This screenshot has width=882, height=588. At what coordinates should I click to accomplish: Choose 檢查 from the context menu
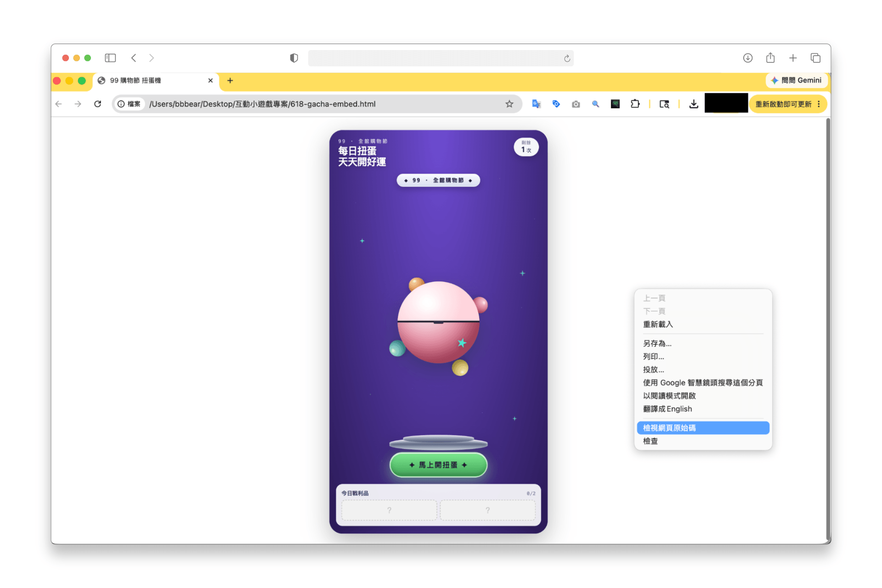703,441
